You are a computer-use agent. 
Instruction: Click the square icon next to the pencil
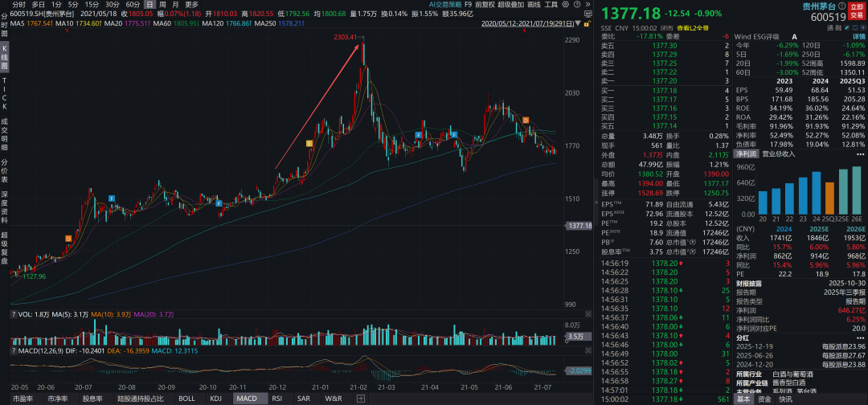[x=855, y=27]
